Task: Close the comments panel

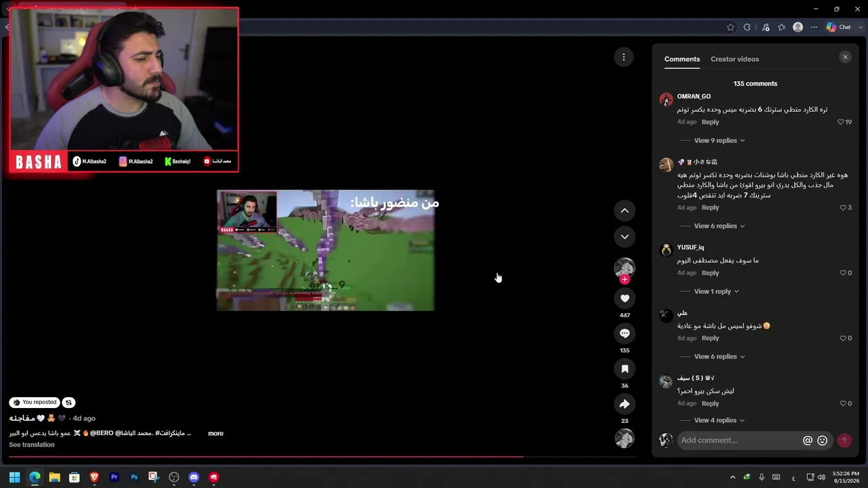Action: click(845, 57)
